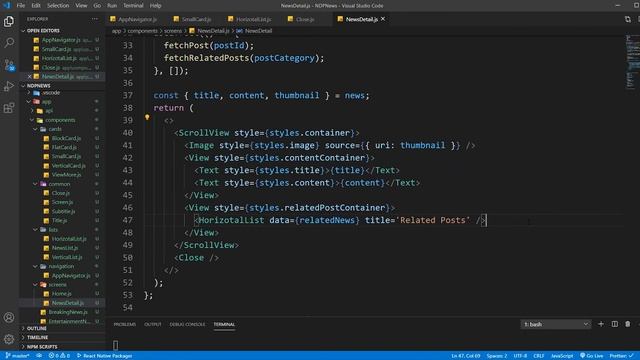Screen dimensions: 640x360
Task: Click the new terminal plus icon
Action: (601, 324)
